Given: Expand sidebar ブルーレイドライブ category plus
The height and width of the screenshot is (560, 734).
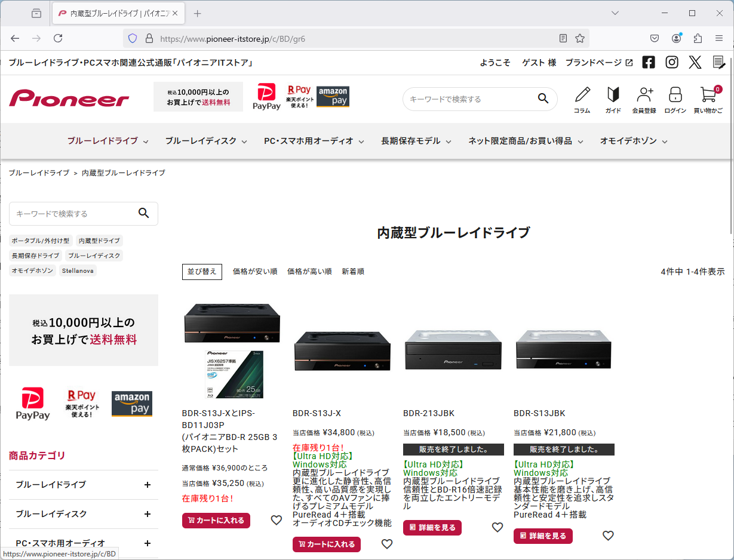Looking at the screenshot, I should [148, 485].
